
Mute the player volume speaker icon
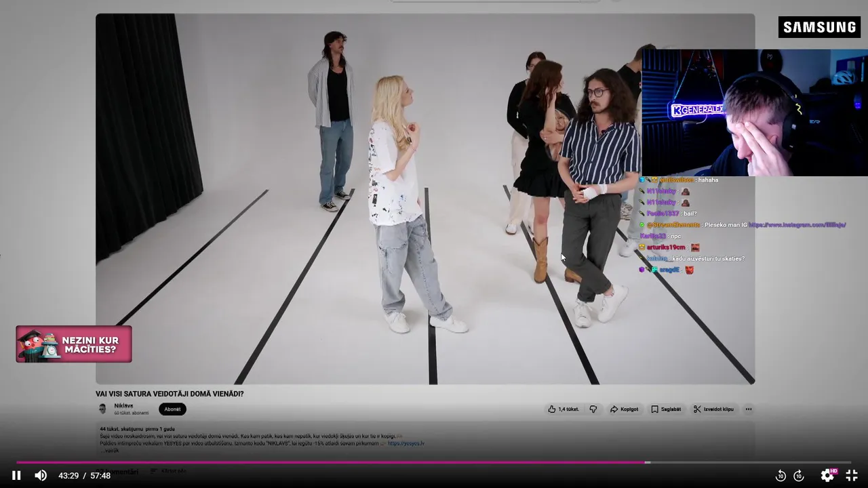tap(41, 475)
